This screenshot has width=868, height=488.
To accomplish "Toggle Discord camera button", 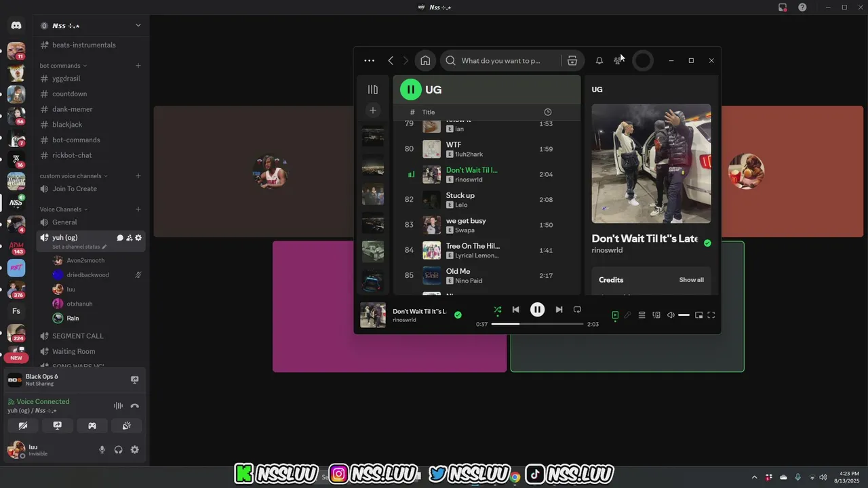I will [x=23, y=426].
